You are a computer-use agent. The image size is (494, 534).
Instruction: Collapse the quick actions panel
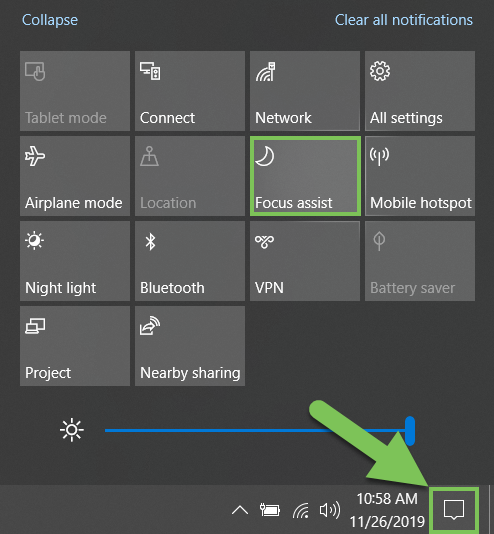point(50,20)
